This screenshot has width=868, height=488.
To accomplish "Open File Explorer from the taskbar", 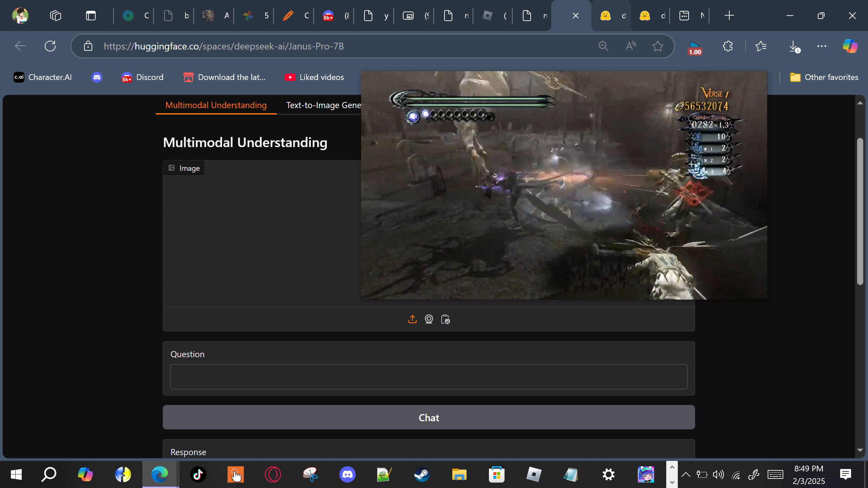I will point(459,474).
